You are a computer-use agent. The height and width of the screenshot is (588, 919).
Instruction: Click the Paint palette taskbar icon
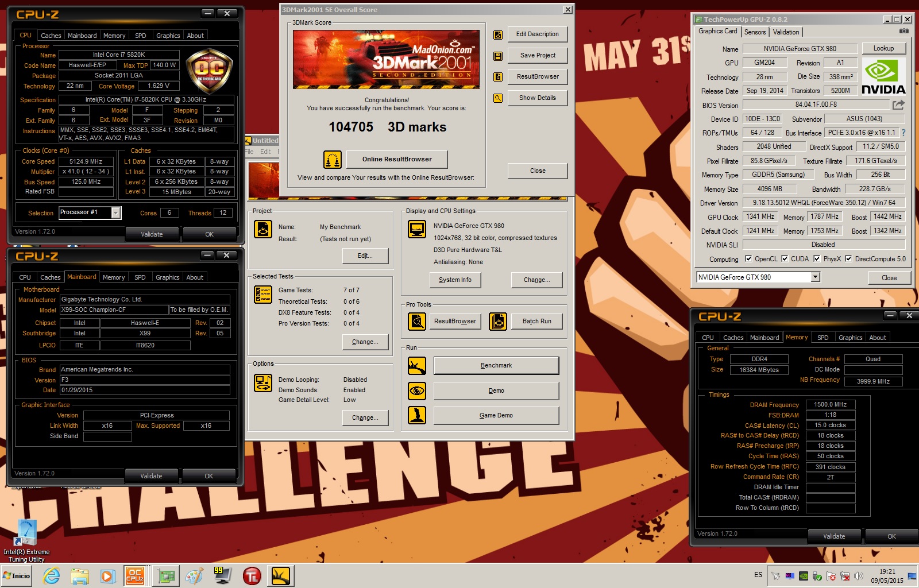(x=194, y=576)
